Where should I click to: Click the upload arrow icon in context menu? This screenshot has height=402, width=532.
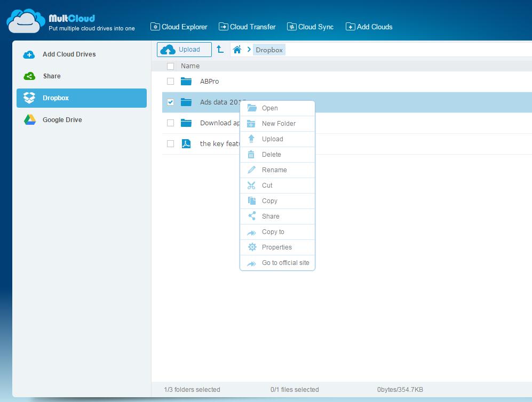pyautogui.click(x=251, y=139)
